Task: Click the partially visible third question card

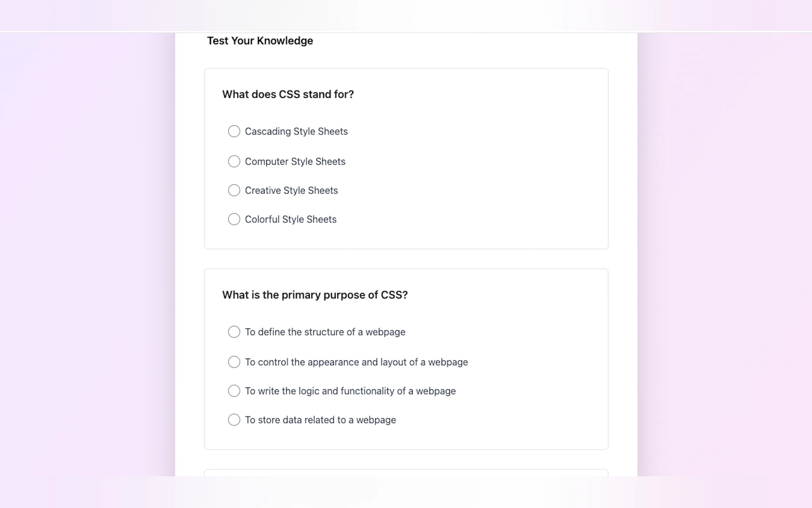Action: [x=406, y=472]
